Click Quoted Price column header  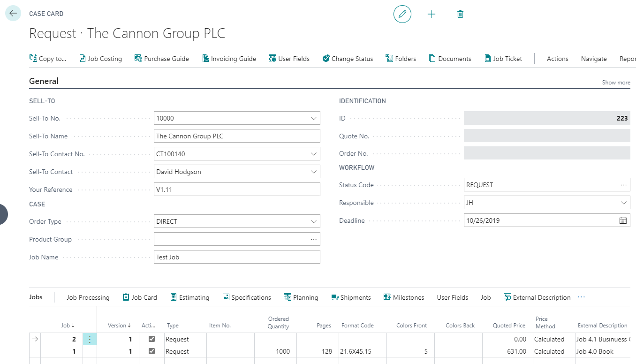[x=509, y=325]
